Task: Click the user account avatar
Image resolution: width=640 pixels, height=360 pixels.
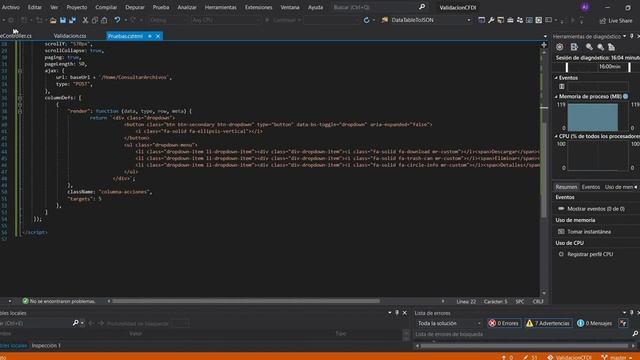Action: 585,7
